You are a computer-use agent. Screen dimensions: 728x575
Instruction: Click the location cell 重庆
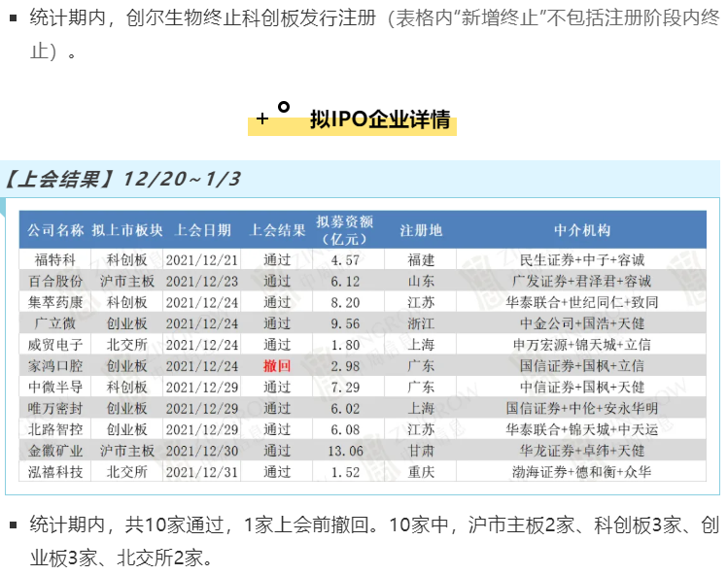[x=421, y=472]
